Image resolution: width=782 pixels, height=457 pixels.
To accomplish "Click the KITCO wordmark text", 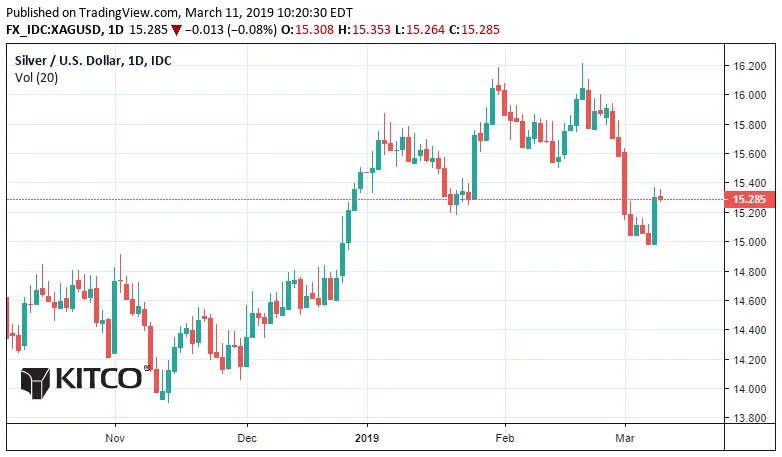I will [99, 378].
